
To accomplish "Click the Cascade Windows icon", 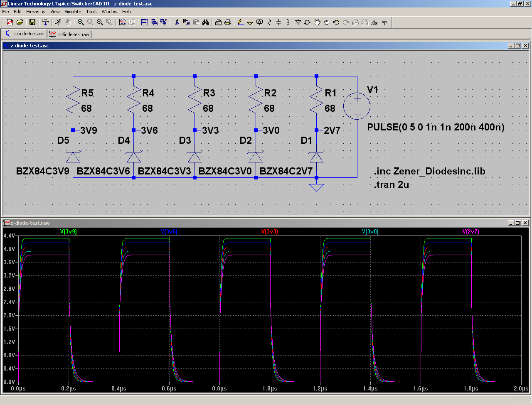I will 154,22.
